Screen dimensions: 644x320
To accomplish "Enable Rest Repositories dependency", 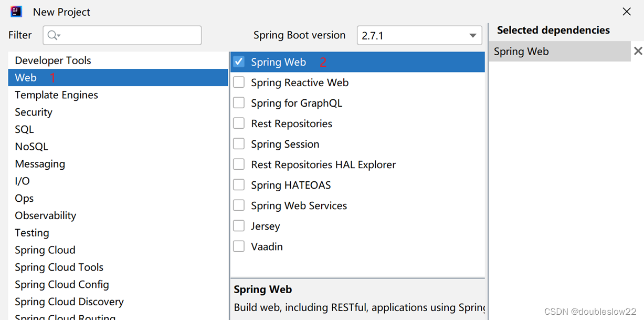I will pos(239,123).
